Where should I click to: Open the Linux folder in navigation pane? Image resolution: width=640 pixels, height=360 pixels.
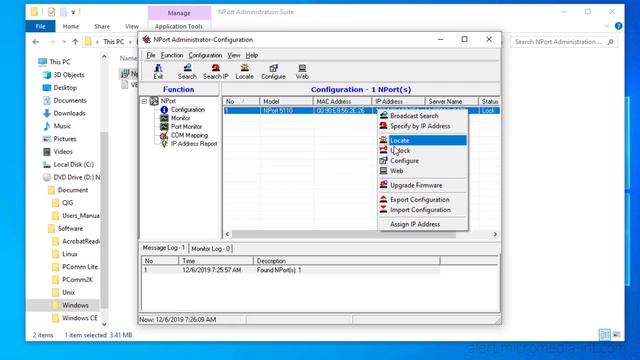point(69,254)
